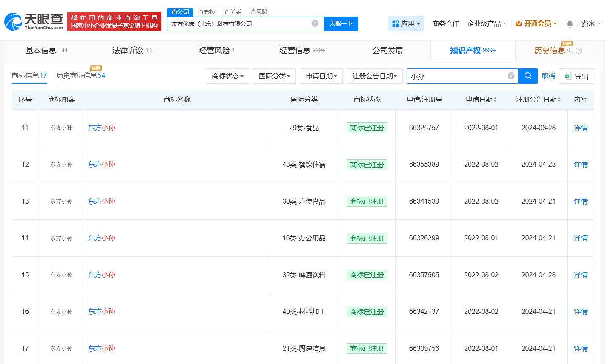Open the 历史商标信息 sub-tab
The width and height of the screenshot is (605, 364).
[80, 76]
